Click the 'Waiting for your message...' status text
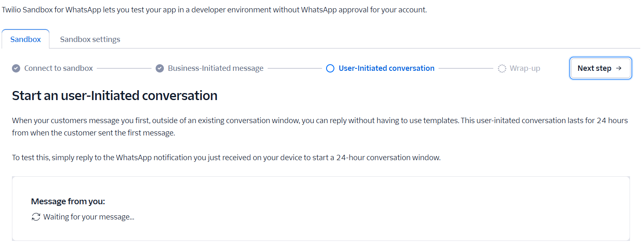 (89, 217)
